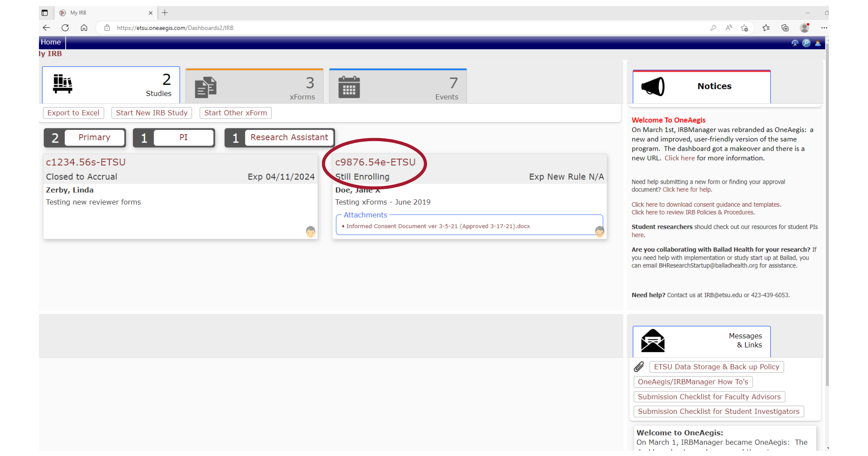Click the read aloud icon in the browser
This screenshot has height=456, width=868.
point(729,27)
